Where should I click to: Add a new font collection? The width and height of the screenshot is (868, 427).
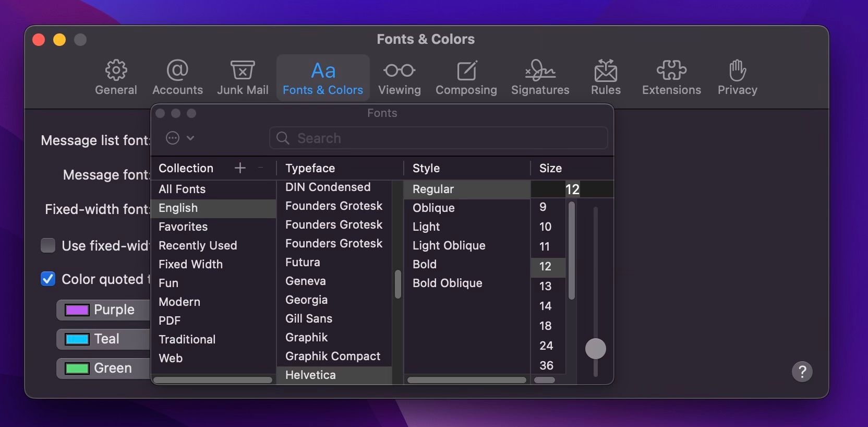[240, 168]
